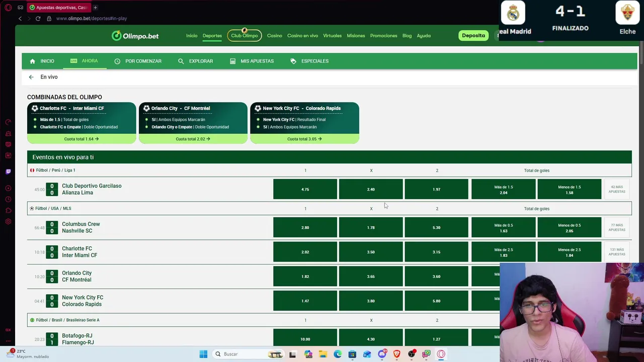Open the GX Corner gamepad icon
Screen dimensions: 644x362
click(20, 8)
